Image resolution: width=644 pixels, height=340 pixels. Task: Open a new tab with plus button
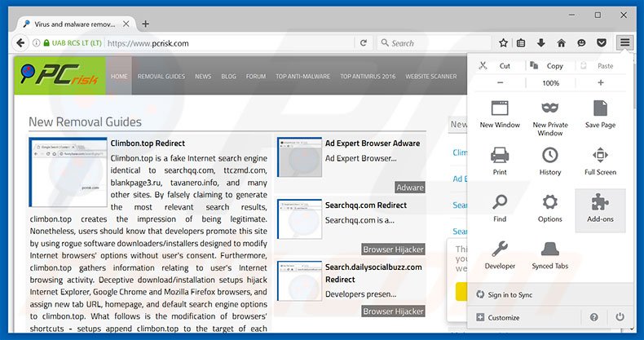click(145, 24)
